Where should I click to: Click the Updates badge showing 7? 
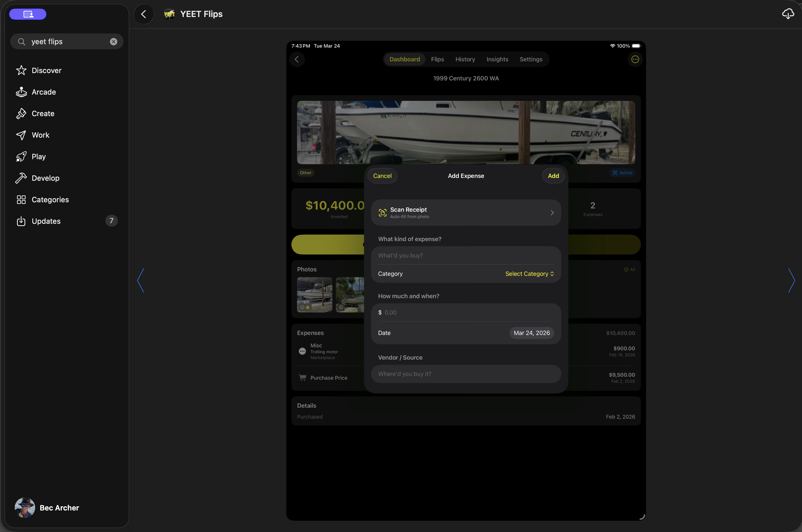click(x=111, y=221)
